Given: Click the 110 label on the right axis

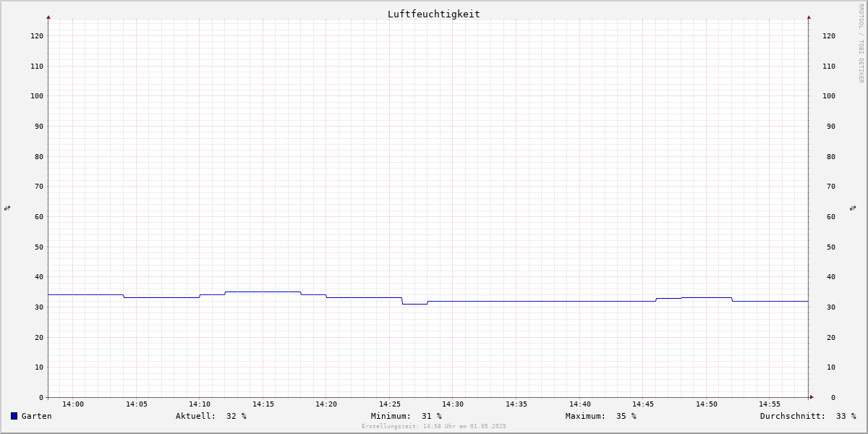Looking at the screenshot, I should (829, 66).
